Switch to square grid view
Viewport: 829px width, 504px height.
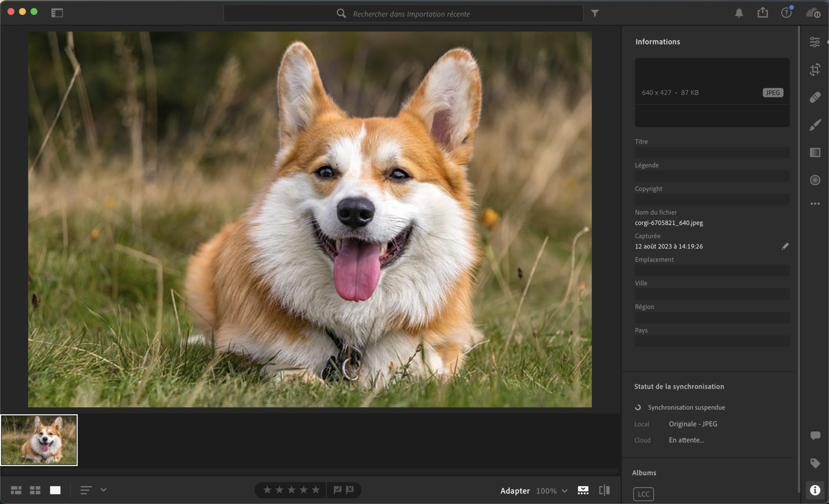[x=35, y=490]
